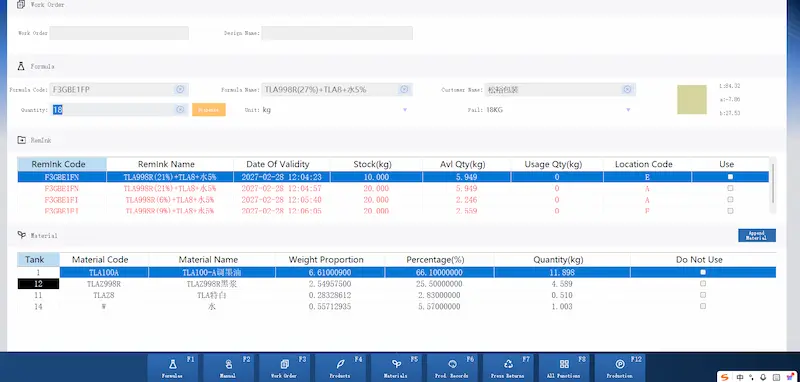The height and width of the screenshot is (382, 800).
Task: Click the Work Order section icon
Action: (x=21, y=5)
